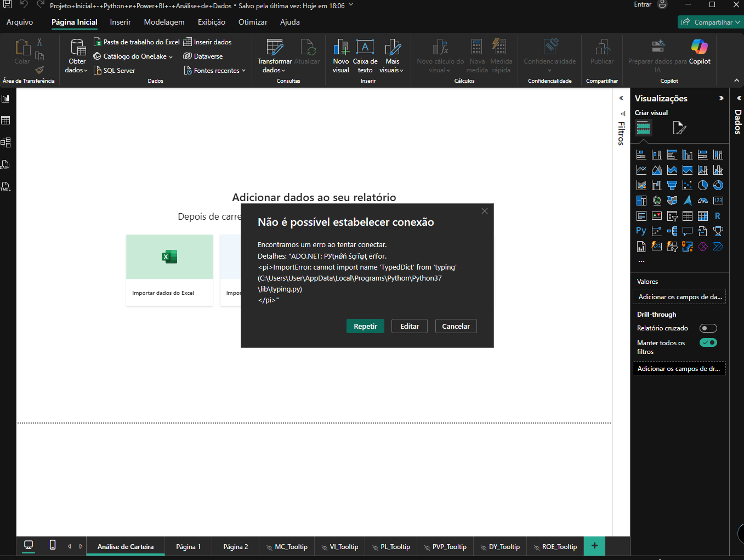Select the Funnel chart visual

(672, 185)
